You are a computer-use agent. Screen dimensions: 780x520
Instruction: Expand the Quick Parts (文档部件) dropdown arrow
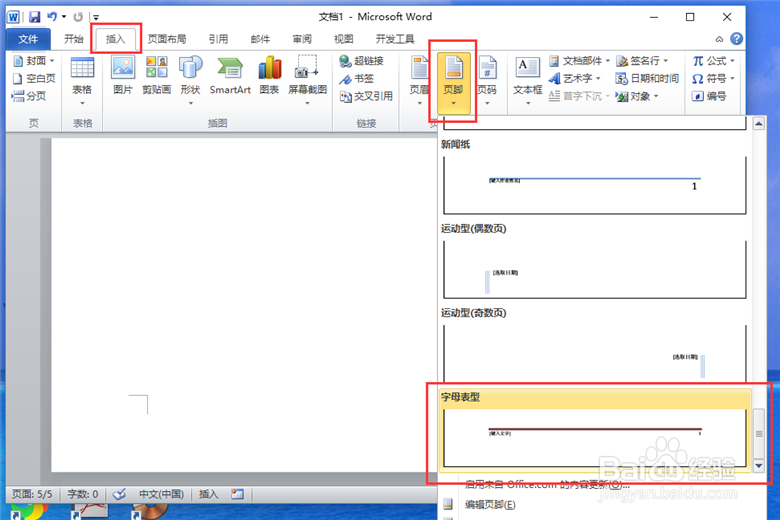coord(607,61)
